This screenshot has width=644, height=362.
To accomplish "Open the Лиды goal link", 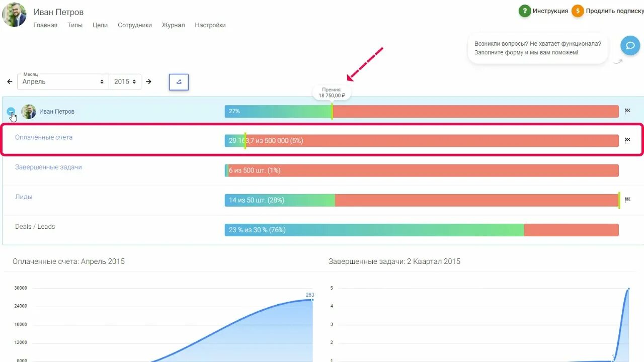I will 24,197.
